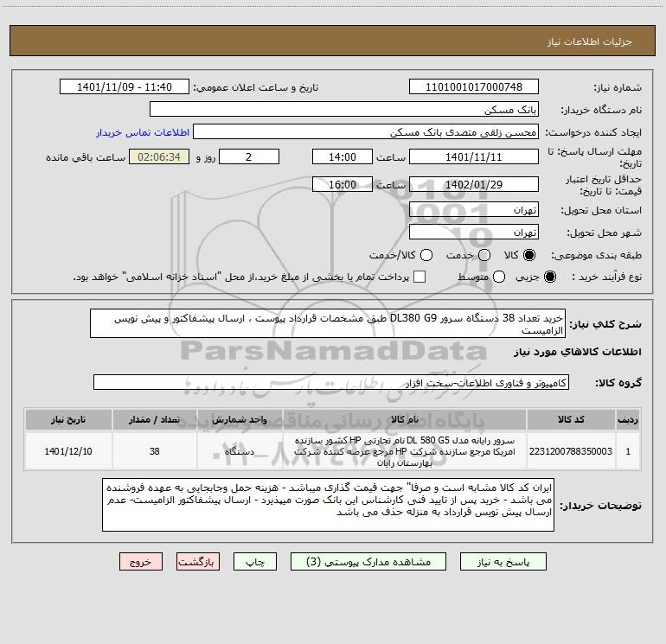
Task: Click the تاریخ نیاز column header
Action: 68,419
